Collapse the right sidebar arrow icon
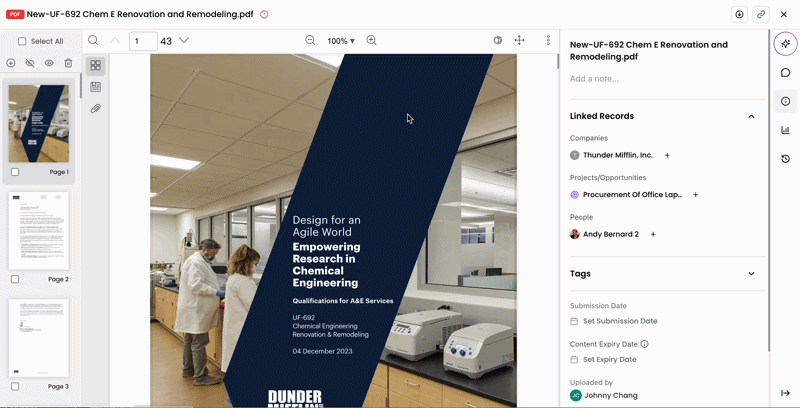The image size is (800, 408). coord(785,393)
